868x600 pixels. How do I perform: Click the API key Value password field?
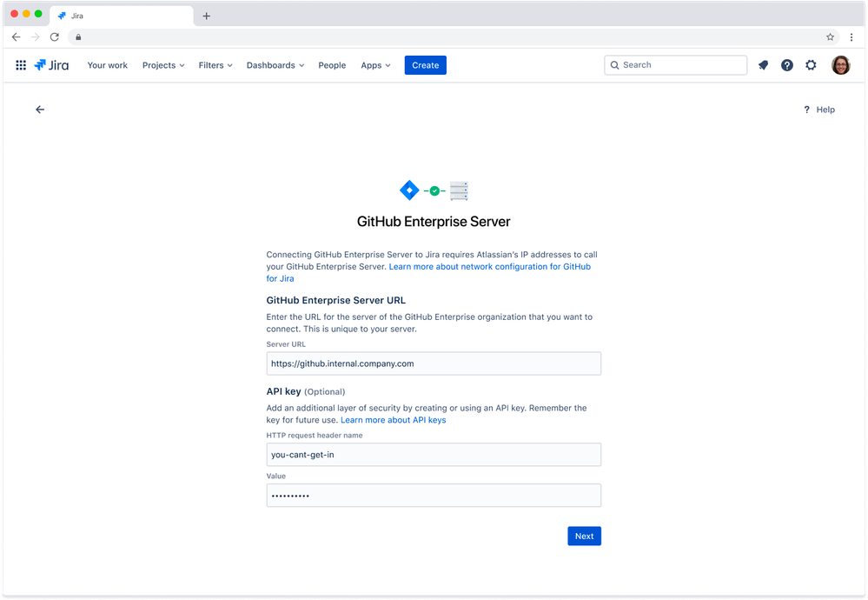[434, 496]
